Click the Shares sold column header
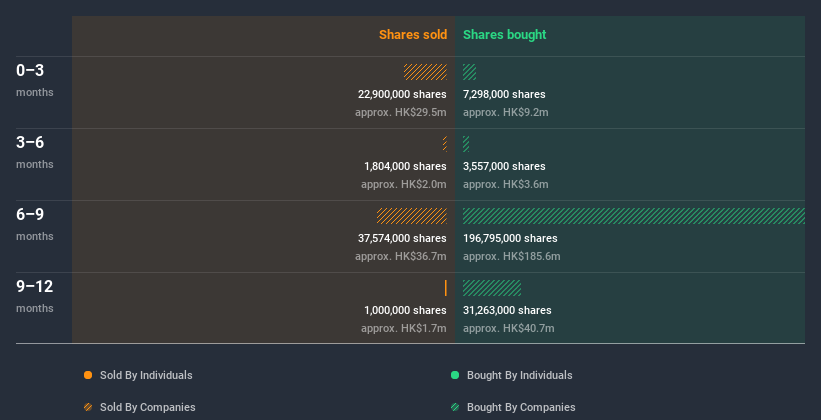Screen dimensions: 821x420 tap(413, 35)
